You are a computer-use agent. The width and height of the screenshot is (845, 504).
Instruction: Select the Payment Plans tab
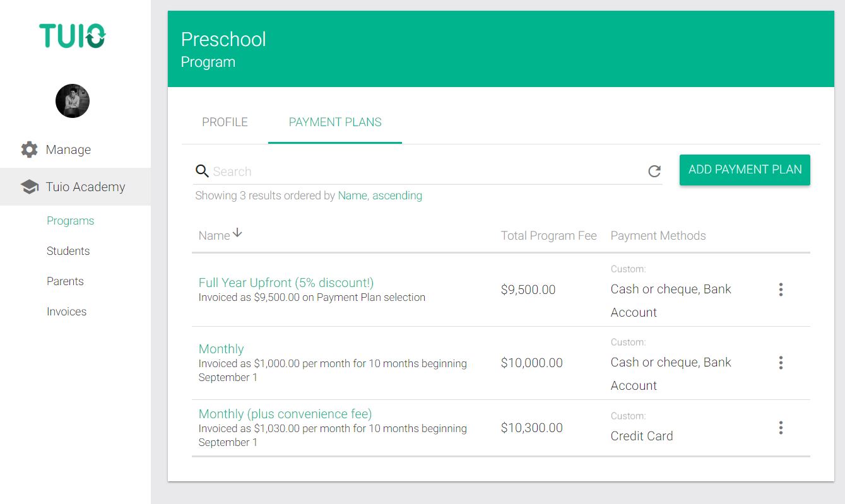tap(335, 122)
